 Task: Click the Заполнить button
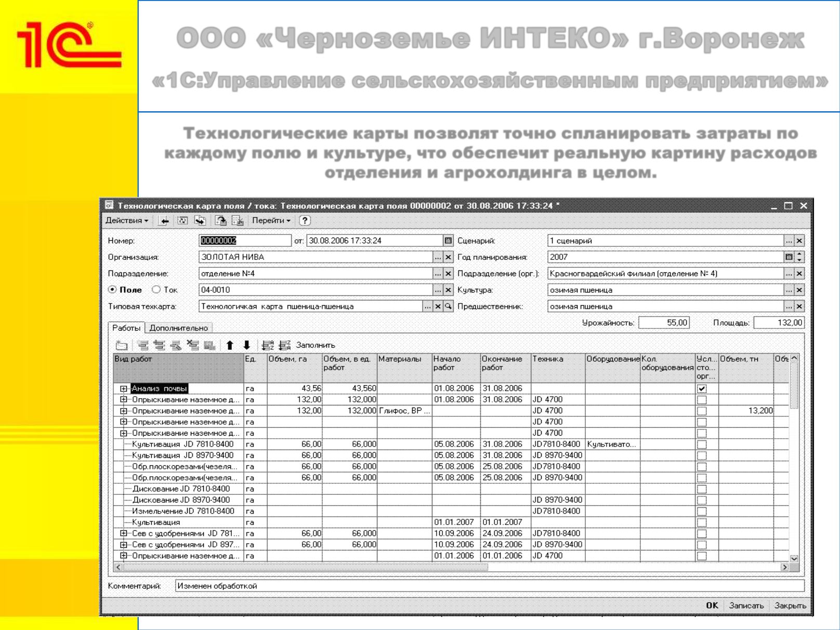(x=316, y=345)
